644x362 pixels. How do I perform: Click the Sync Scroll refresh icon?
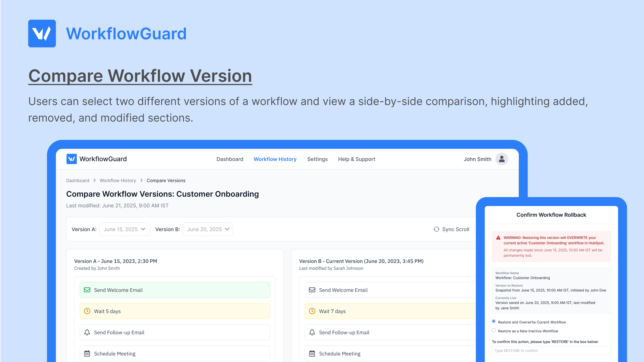436,229
